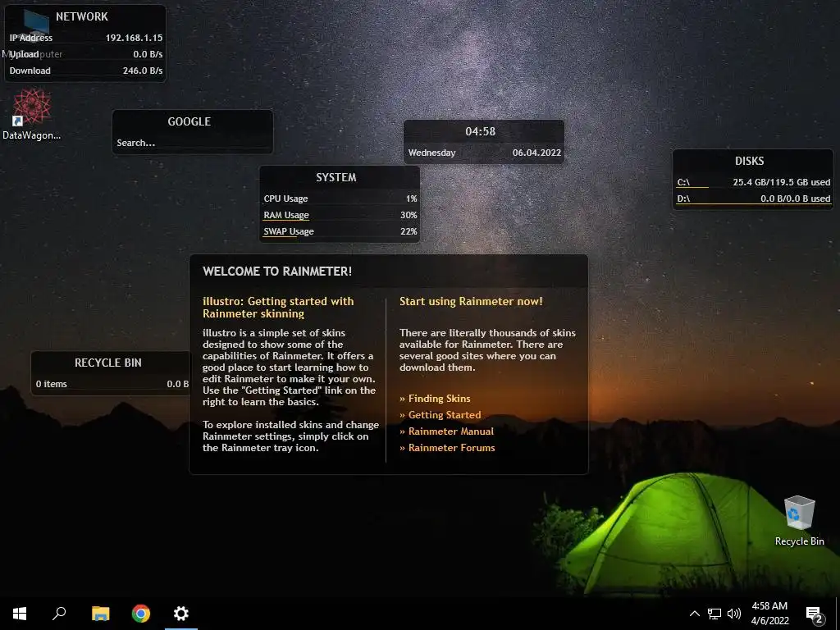Open the Rainmeter Manual link
The width and height of the screenshot is (840, 630).
[x=450, y=431]
